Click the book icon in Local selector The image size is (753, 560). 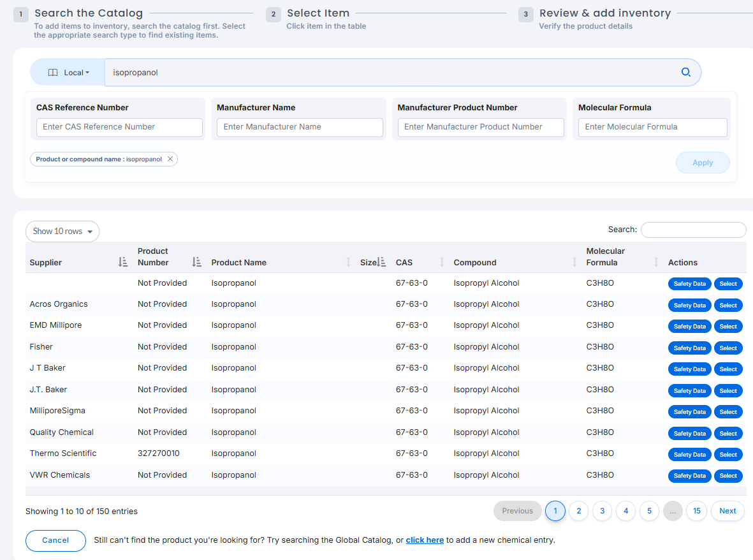53,73
